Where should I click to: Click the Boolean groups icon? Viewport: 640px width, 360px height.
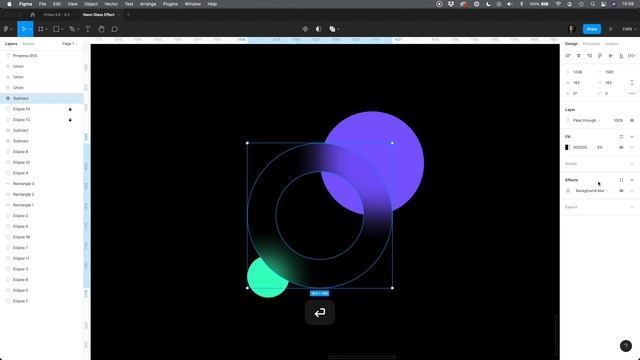click(332, 29)
